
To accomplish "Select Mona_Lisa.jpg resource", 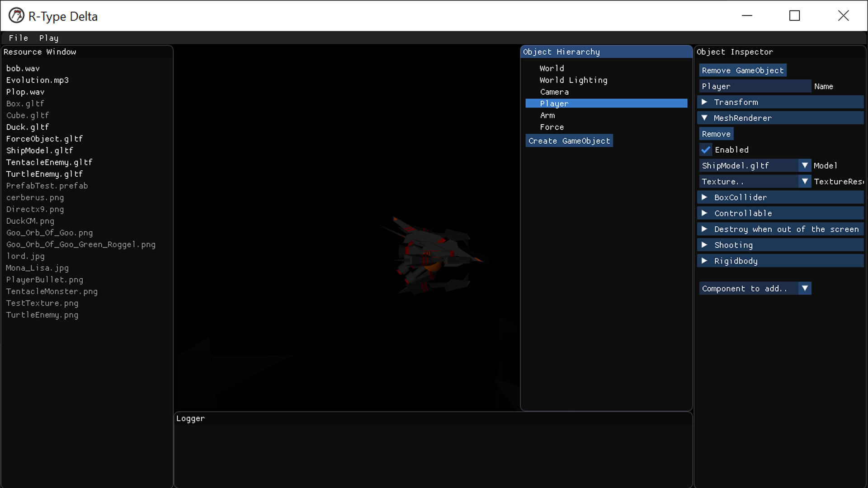I will [38, 268].
